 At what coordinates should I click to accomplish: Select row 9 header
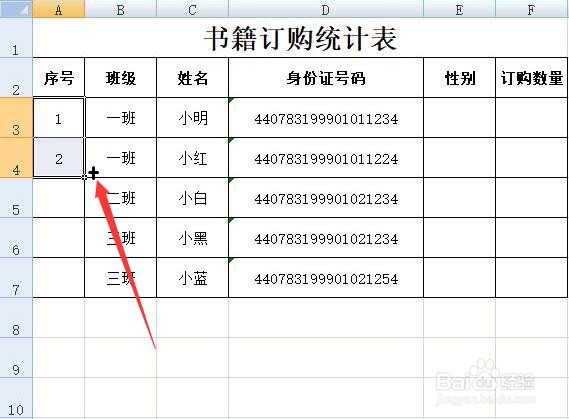point(16,357)
